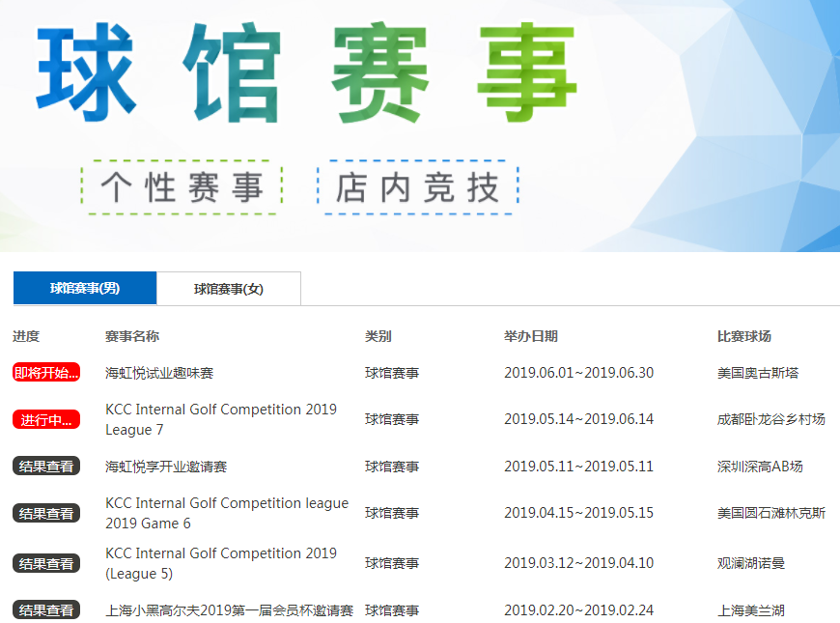Open KCC Internal Golf Competition 2019 League 7
840x623 pixels.
click(x=220, y=419)
